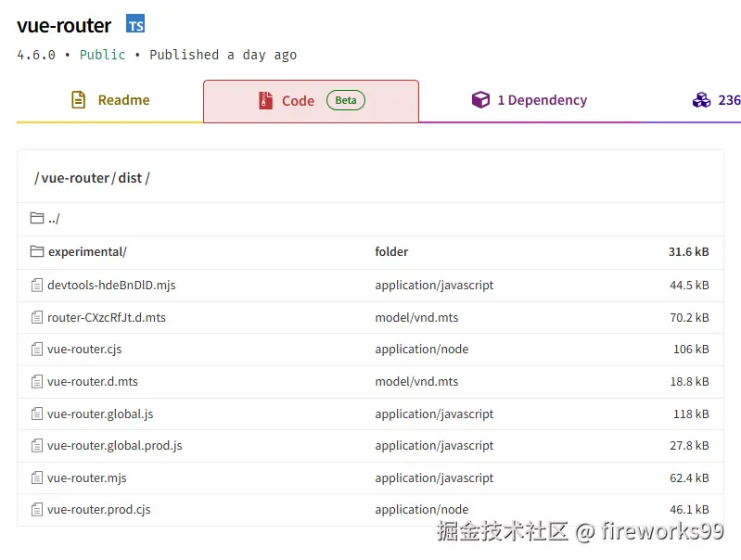Open vue-router.cjs file
Image resolution: width=741 pixels, height=560 pixels.
pos(84,350)
